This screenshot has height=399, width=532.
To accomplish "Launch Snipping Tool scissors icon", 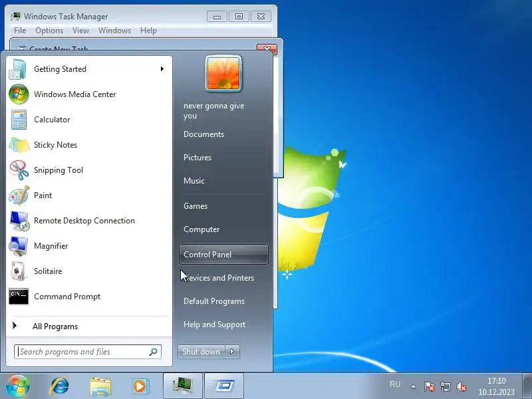I will (x=19, y=170).
